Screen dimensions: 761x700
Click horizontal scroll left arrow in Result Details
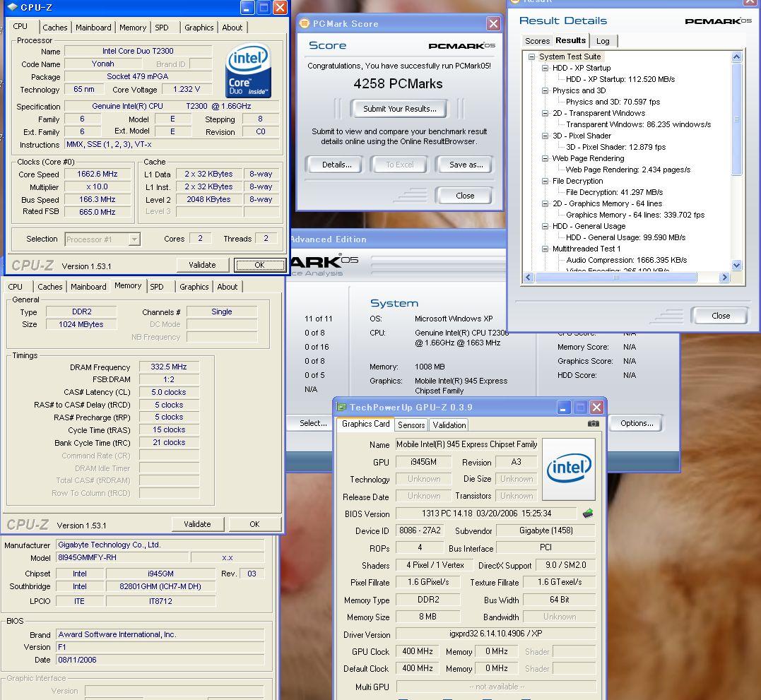click(529, 278)
